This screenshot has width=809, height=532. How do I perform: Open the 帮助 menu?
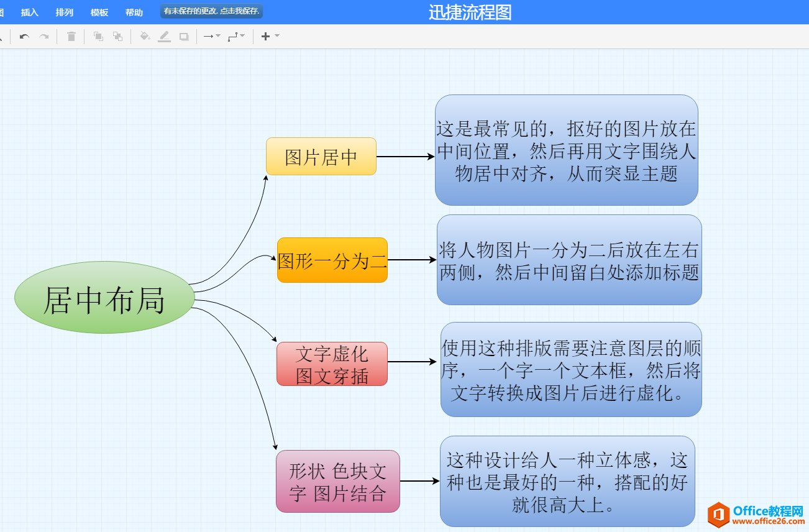pyautogui.click(x=134, y=12)
